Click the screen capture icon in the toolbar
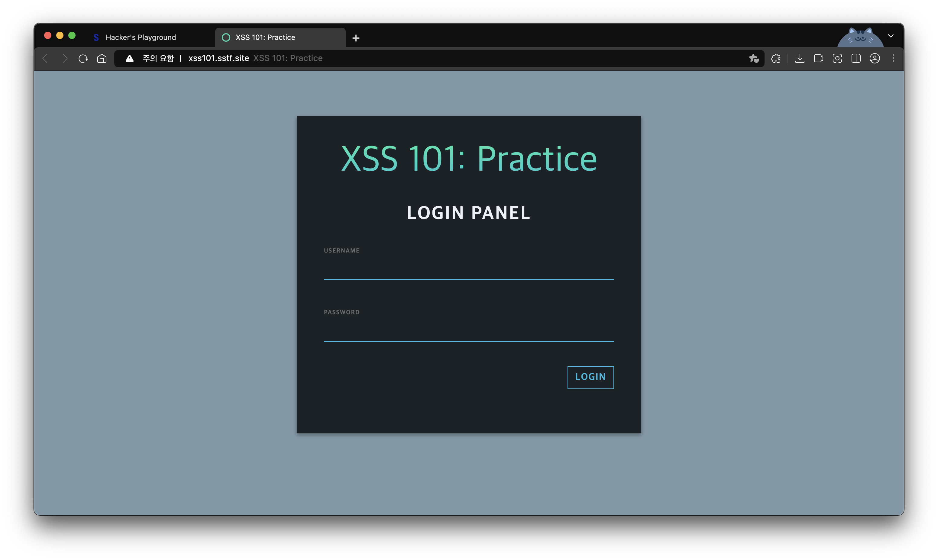Image resolution: width=938 pixels, height=560 pixels. click(837, 59)
